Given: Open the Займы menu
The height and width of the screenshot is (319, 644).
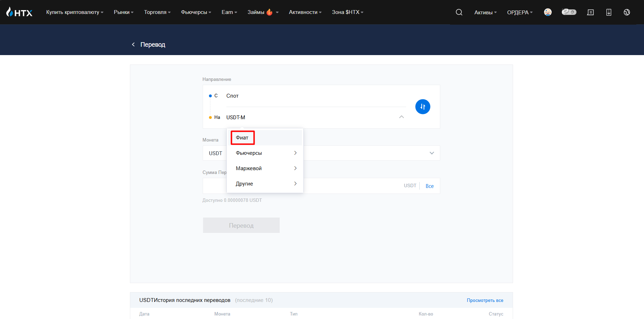Looking at the screenshot, I should click(x=263, y=12).
